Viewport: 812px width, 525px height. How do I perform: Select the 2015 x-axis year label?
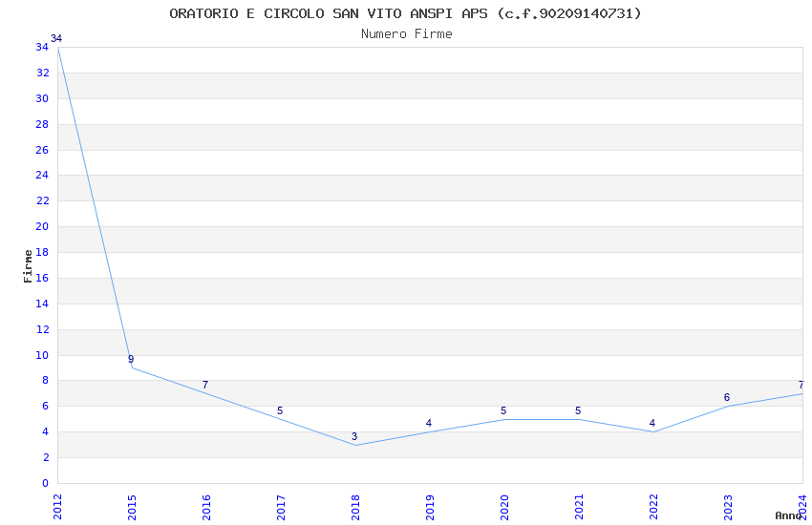coord(132,507)
